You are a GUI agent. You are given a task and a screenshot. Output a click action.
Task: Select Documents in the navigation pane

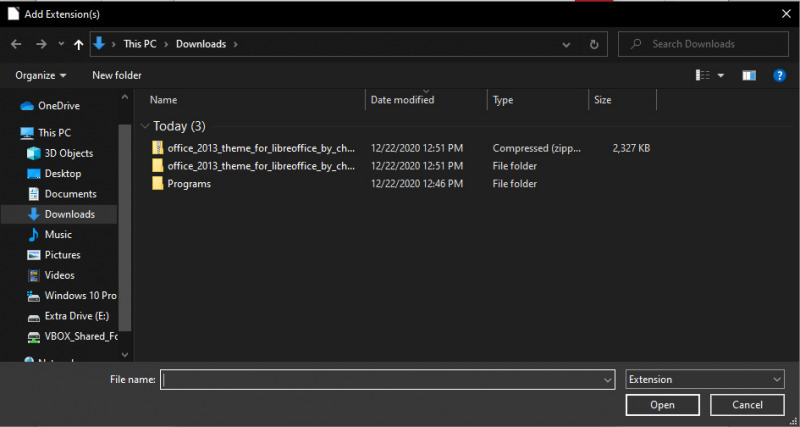pyautogui.click(x=70, y=194)
